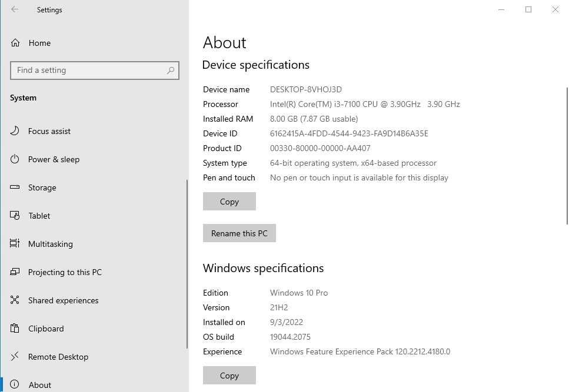
Task: Click the Windows specifications heading
Action: tap(263, 268)
